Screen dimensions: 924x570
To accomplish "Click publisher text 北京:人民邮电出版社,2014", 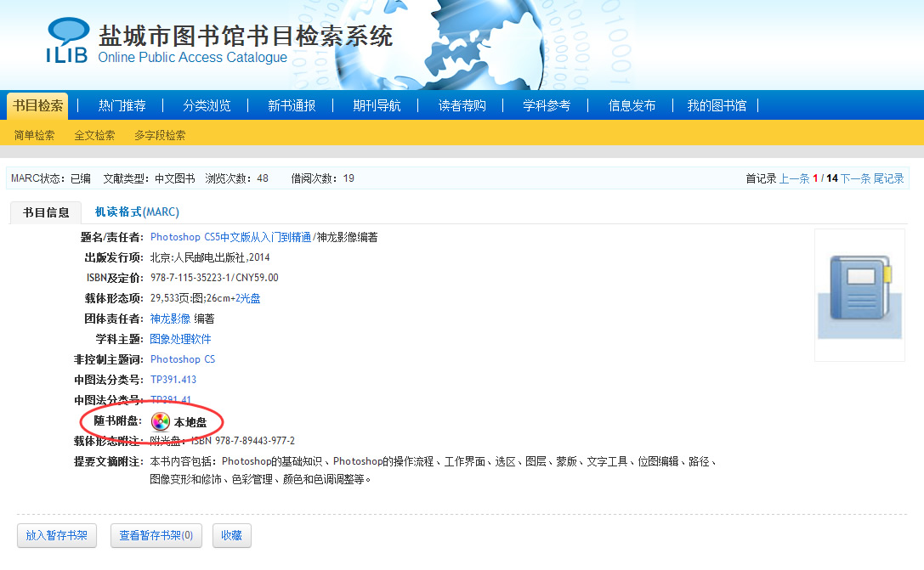I will (x=210, y=257).
